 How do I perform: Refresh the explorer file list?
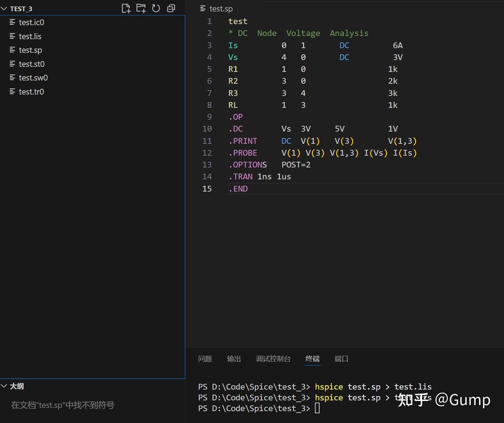point(156,8)
